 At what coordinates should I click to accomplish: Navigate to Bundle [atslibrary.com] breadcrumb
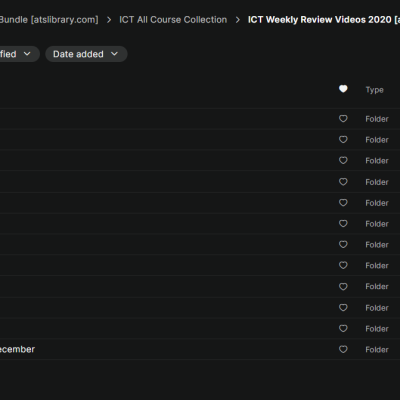(x=49, y=20)
